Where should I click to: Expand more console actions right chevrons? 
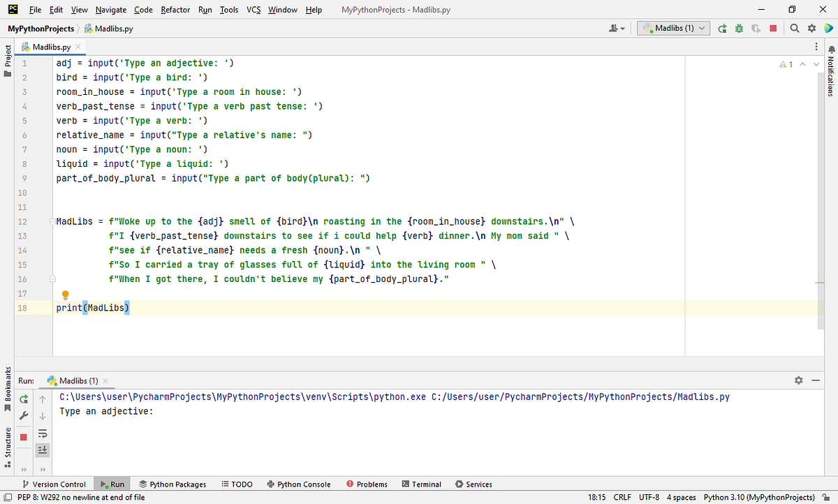pyautogui.click(x=43, y=469)
